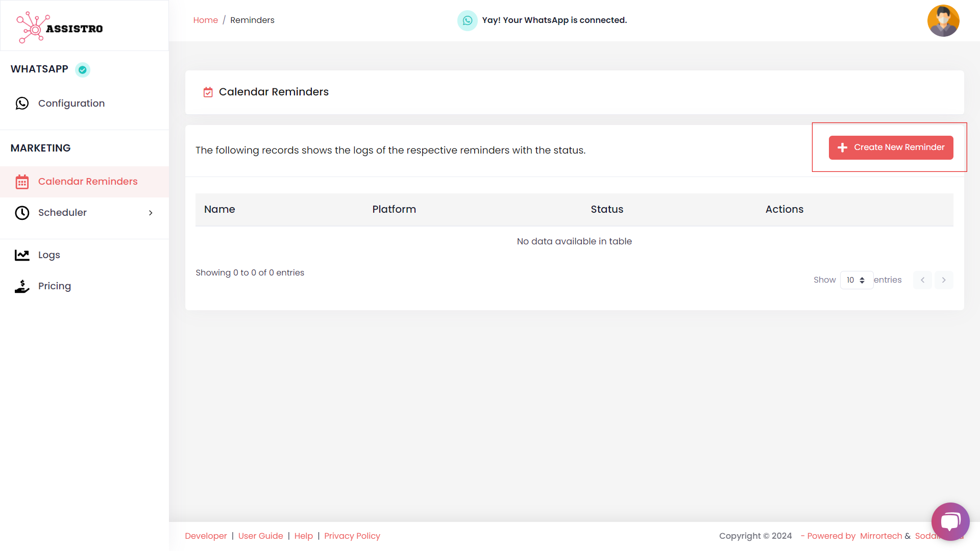Click the WhatsApp connected status icon
Viewport: 980px width, 551px height.
(x=467, y=20)
